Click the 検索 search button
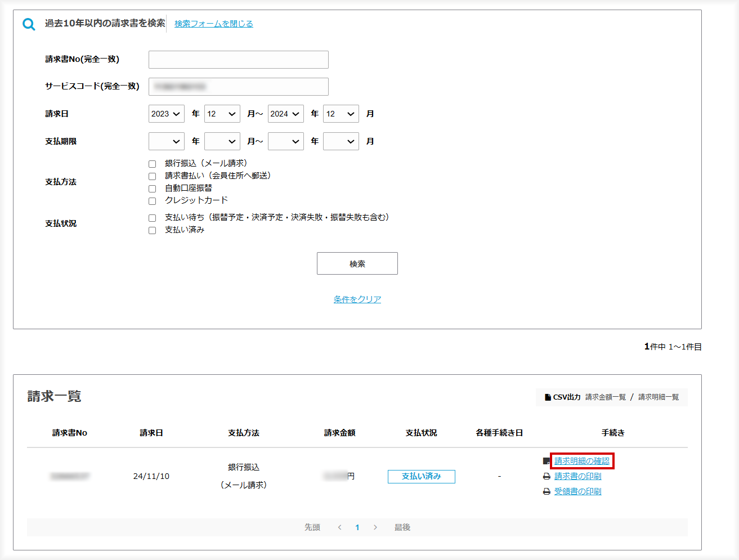The width and height of the screenshot is (739, 560). [x=357, y=263]
